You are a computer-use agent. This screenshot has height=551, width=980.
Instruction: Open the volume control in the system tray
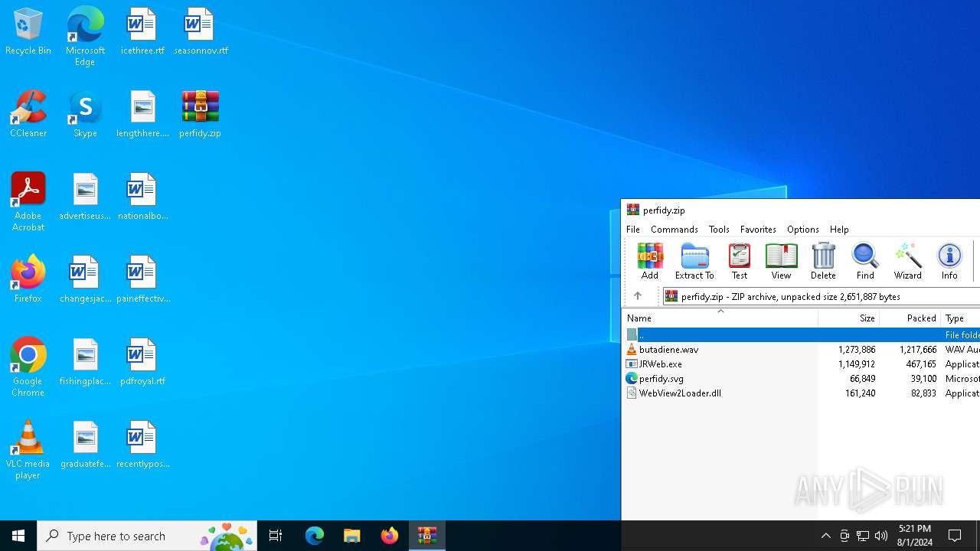[881, 536]
